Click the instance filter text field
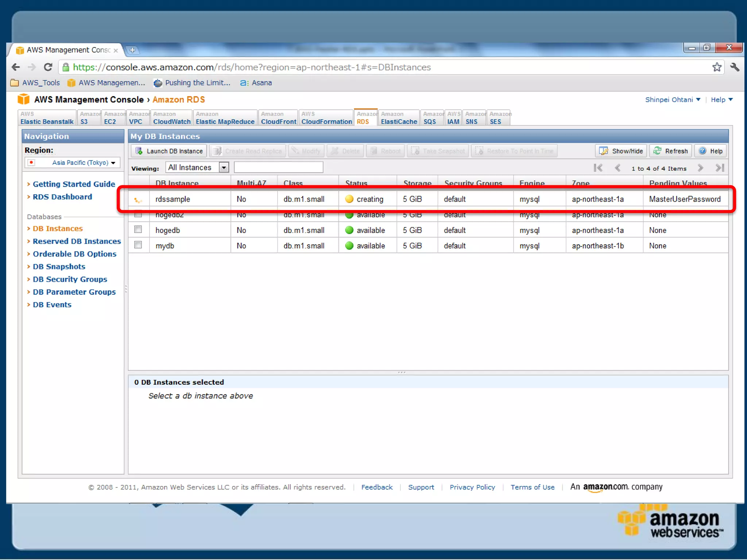Image resolution: width=747 pixels, height=560 pixels. 278,167
